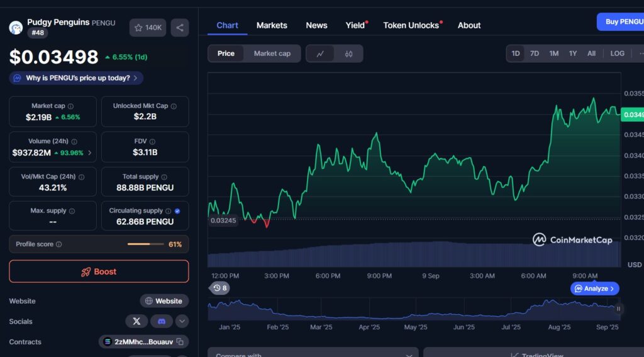Set chart range to 1M
Viewport: 644px width, 357px height.
pyautogui.click(x=553, y=53)
